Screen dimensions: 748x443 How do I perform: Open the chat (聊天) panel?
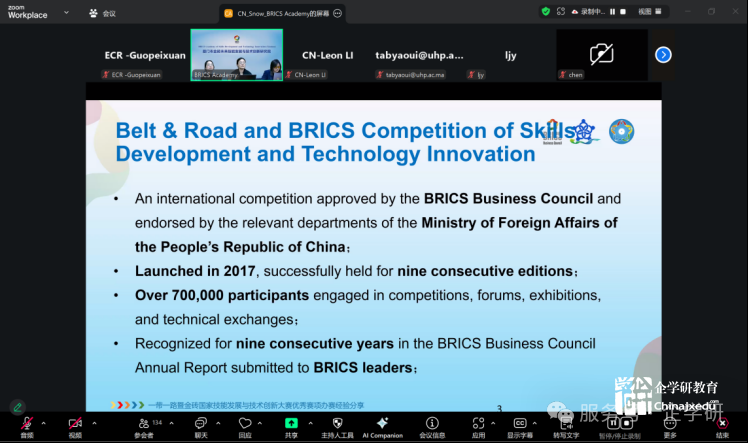coord(200,424)
